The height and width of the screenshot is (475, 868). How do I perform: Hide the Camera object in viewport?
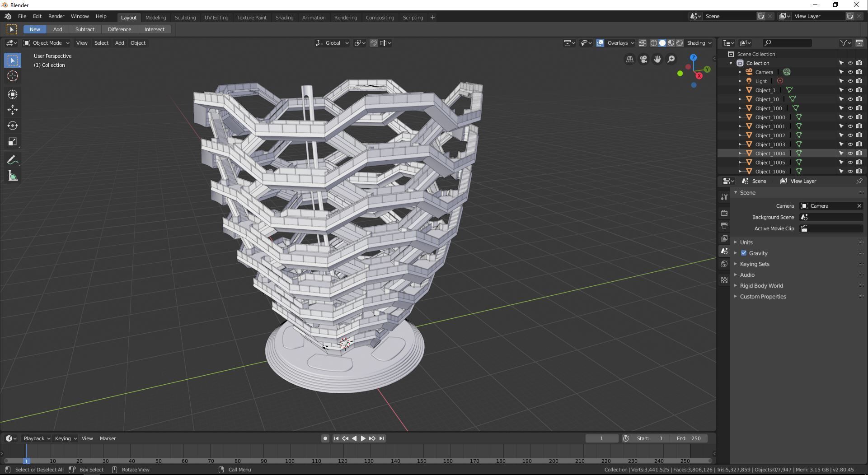850,72
